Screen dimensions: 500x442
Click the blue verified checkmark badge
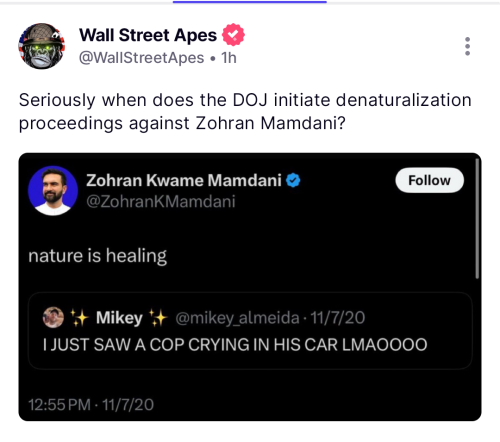pos(293,180)
